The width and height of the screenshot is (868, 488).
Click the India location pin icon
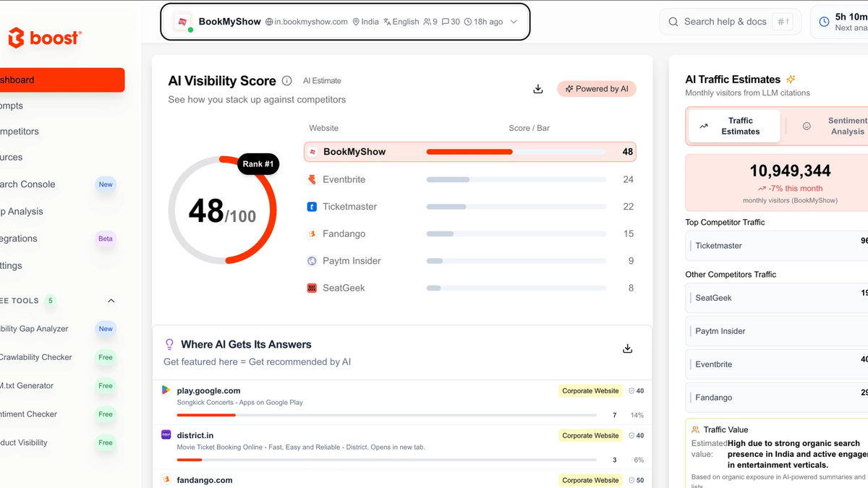[x=356, y=22]
